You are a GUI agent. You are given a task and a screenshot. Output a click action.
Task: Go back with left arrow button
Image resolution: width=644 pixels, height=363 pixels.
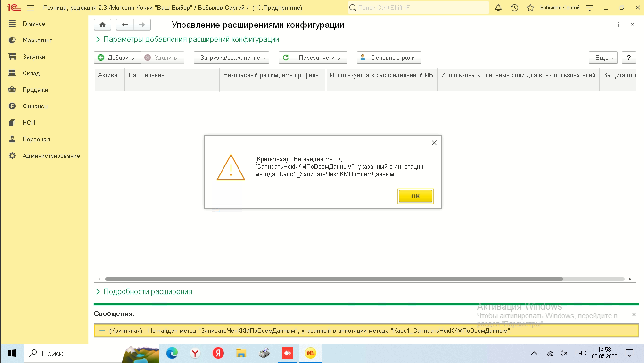(125, 25)
